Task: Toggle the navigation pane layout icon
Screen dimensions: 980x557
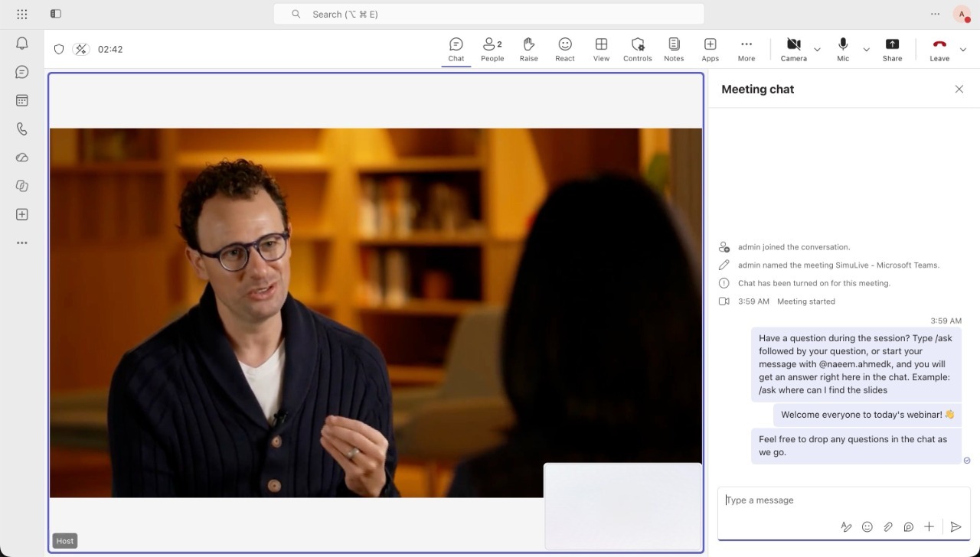Action: click(x=55, y=14)
